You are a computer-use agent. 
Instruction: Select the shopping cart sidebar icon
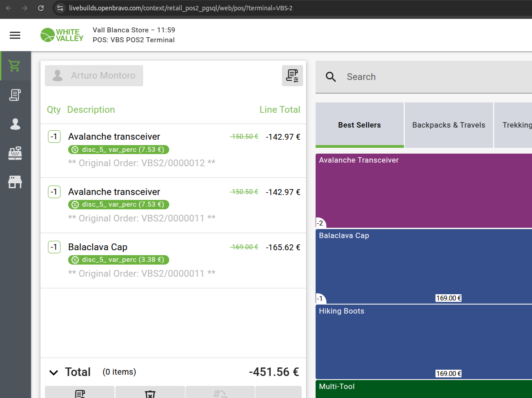(15, 66)
